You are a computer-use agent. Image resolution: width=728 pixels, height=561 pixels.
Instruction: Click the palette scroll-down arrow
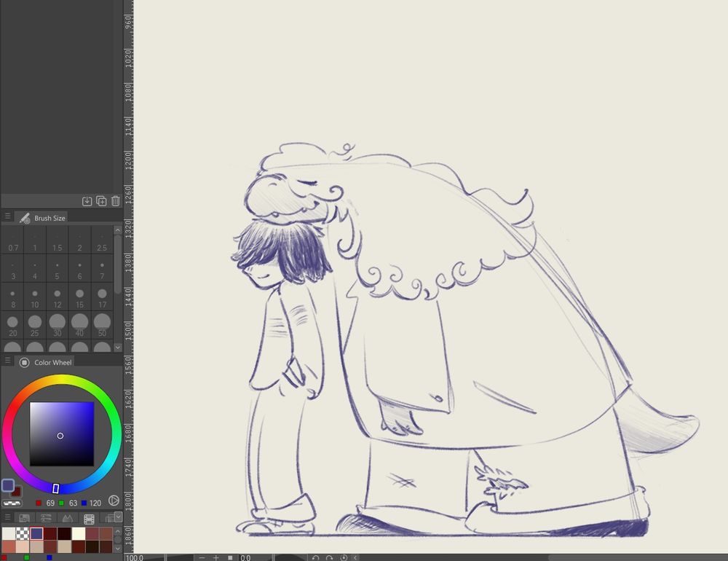pos(118,549)
